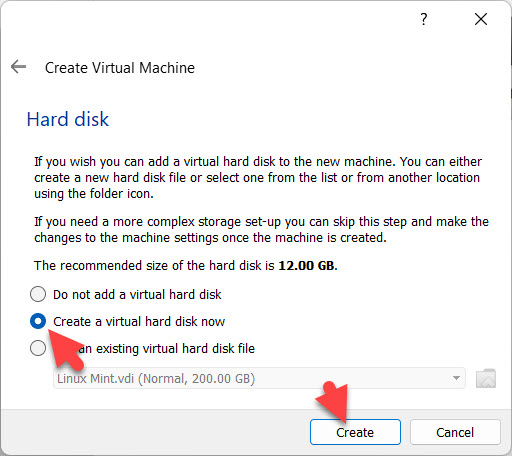Open the Linux Mint.vdi disk combo box
Viewport: 512px width, 456px height.
(x=259, y=378)
